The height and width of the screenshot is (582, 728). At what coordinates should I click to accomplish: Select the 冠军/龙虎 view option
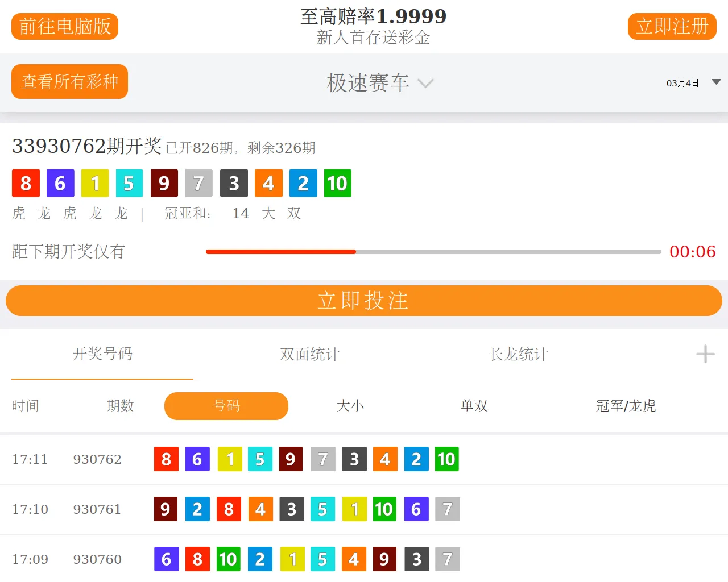(626, 406)
